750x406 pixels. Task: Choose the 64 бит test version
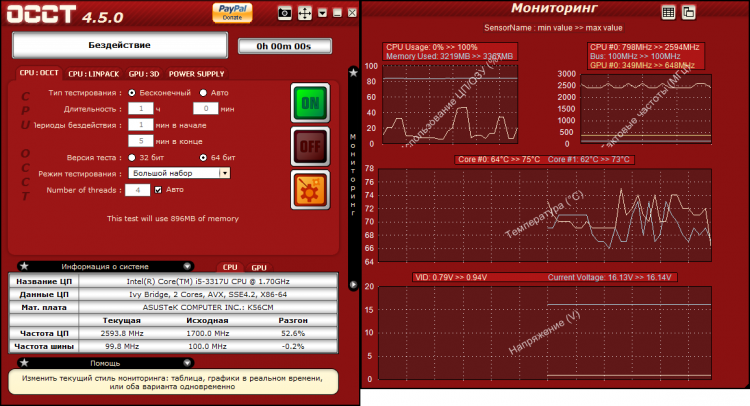203,157
